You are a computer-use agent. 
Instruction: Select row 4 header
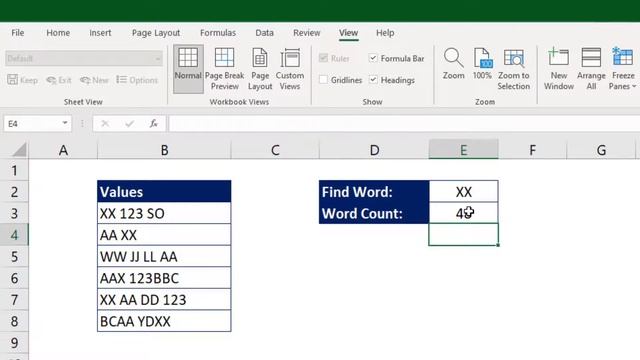(14, 235)
